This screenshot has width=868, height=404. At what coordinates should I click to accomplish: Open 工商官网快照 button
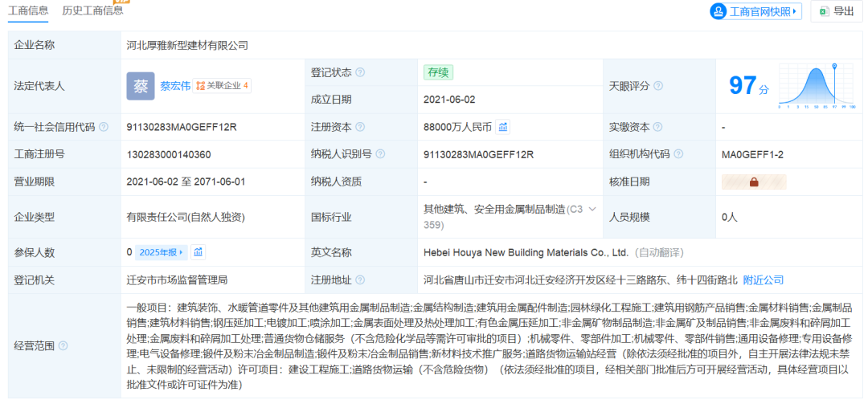(x=756, y=11)
